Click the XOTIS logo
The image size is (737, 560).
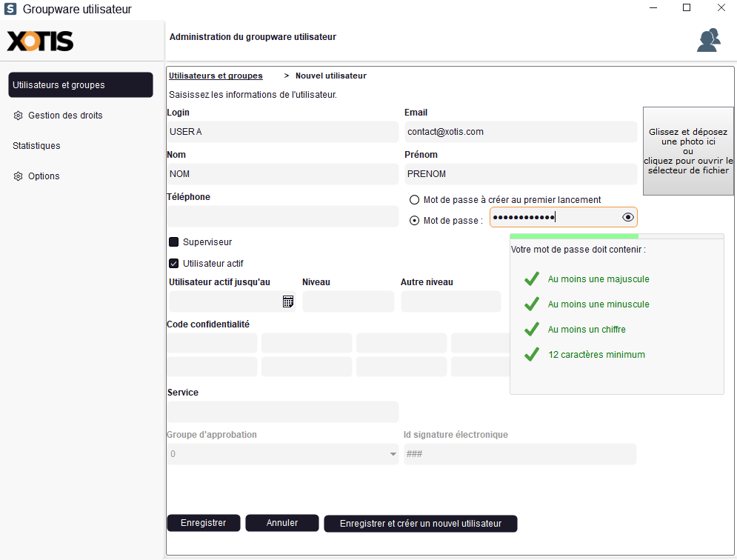(x=40, y=41)
